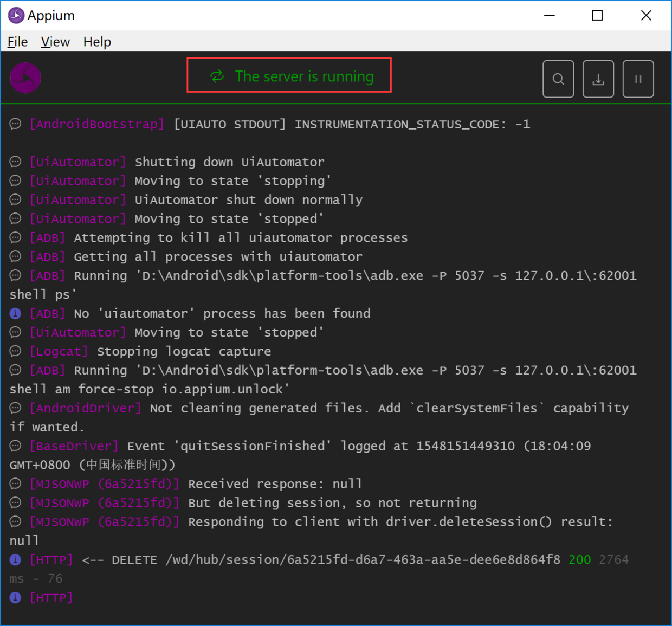Viewport: 672px width, 626px height.
Task: Select the DELETE /wd/hub/session log line
Action: click(x=319, y=569)
